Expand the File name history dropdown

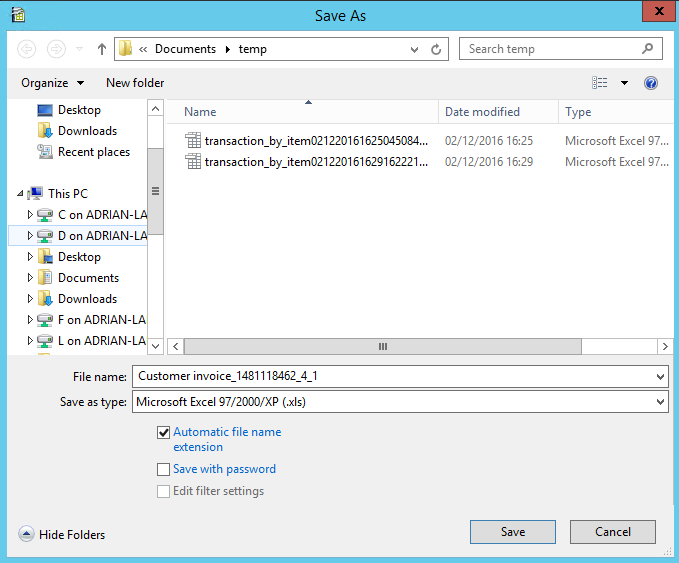[x=659, y=376]
